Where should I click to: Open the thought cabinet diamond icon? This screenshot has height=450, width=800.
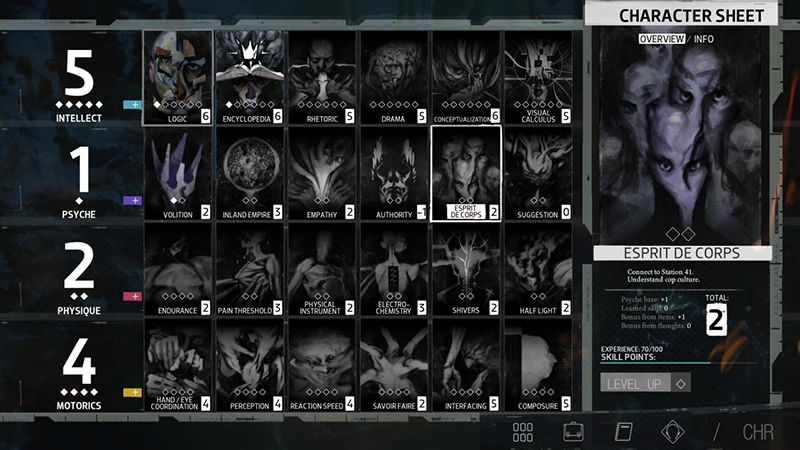click(x=672, y=432)
